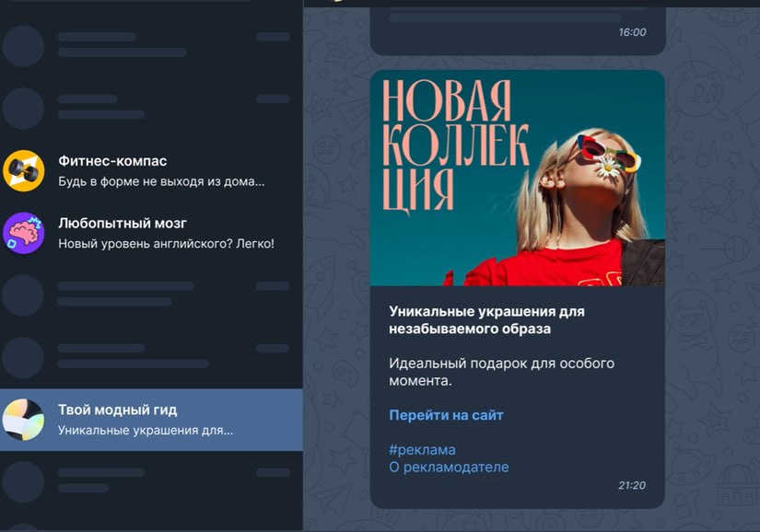Open the Любопытный мозг chat by its title
760x532 pixels.
coord(123,223)
